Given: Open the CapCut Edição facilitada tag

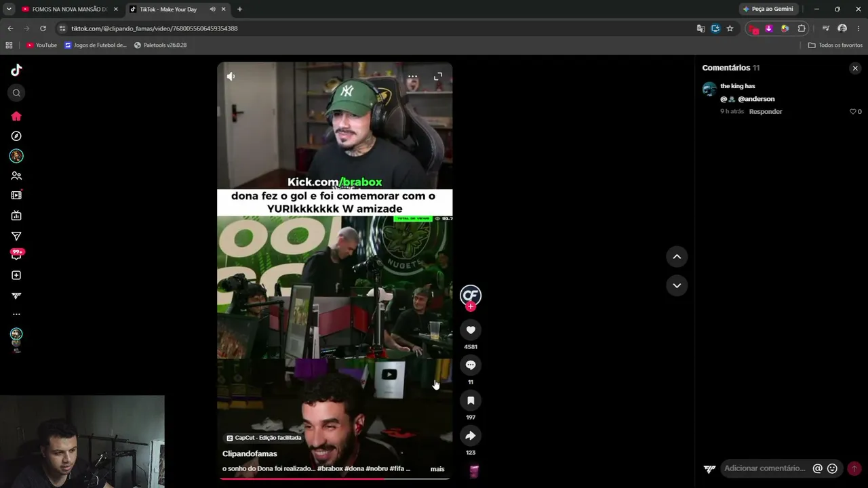Looking at the screenshot, I should (x=264, y=438).
